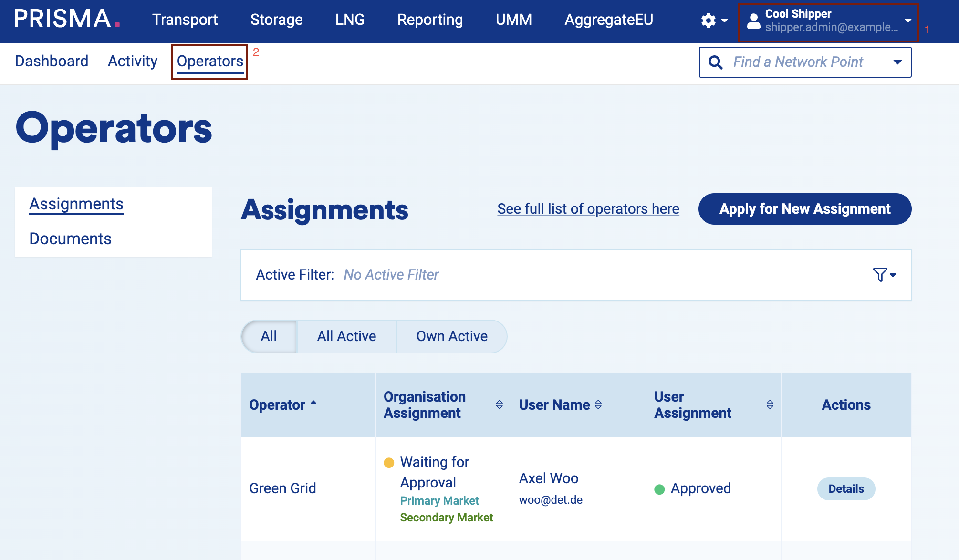Click the network point search magnifier icon
959x560 pixels.
715,62
